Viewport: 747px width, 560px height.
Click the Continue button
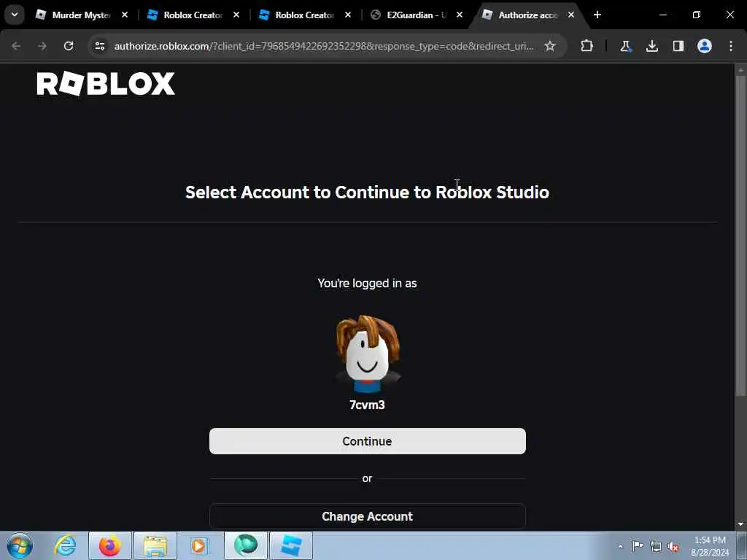368,441
